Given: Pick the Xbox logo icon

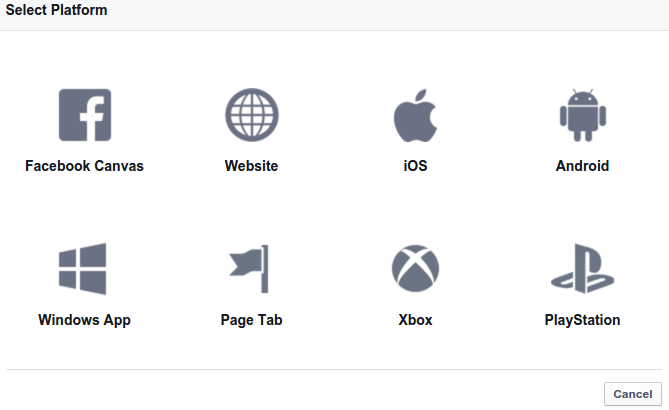Looking at the screenshot, I should pos(416,268).
